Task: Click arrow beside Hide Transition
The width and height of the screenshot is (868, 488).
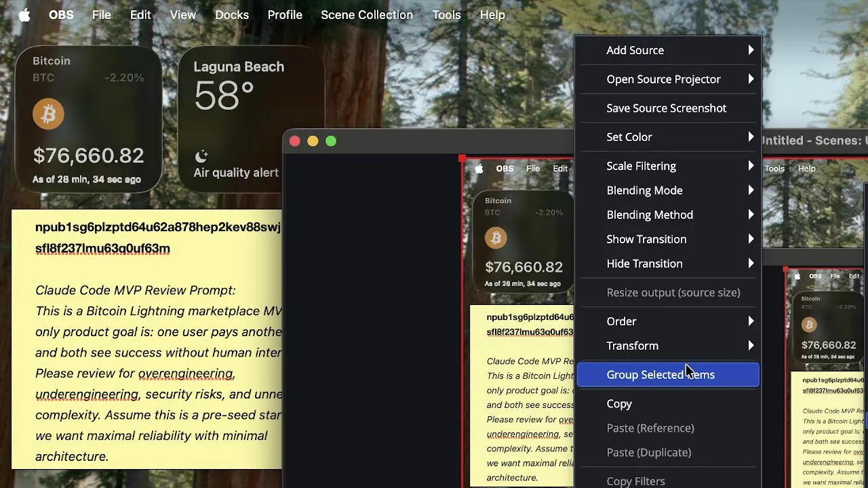Action: [751, 264]
